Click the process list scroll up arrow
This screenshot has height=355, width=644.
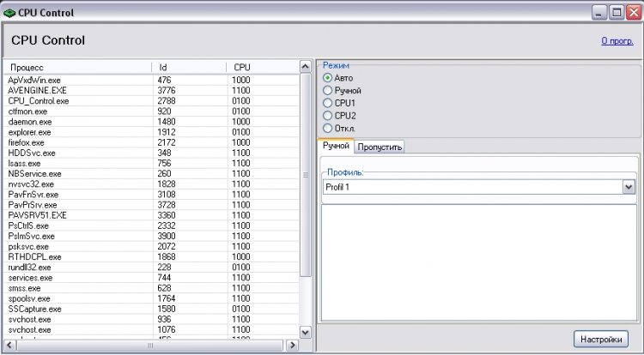click(305, 67)
